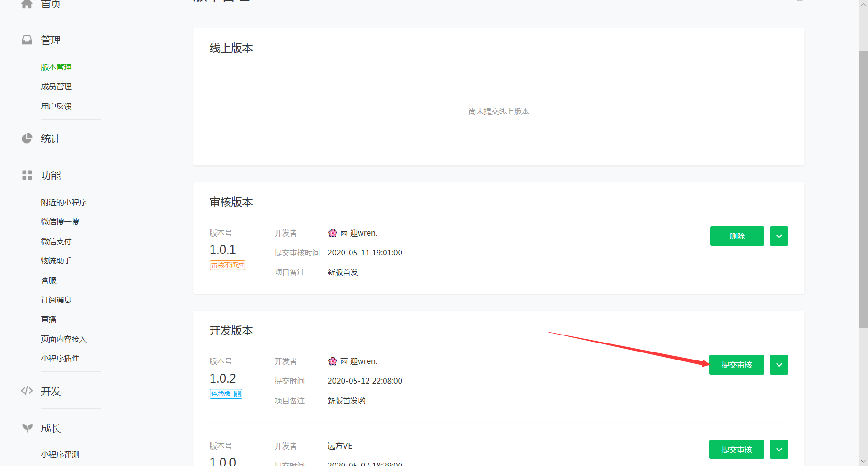This screenshot has width=868, height=466.
Task: Select the 成长 section heading
Action: (x=51, y=428)
